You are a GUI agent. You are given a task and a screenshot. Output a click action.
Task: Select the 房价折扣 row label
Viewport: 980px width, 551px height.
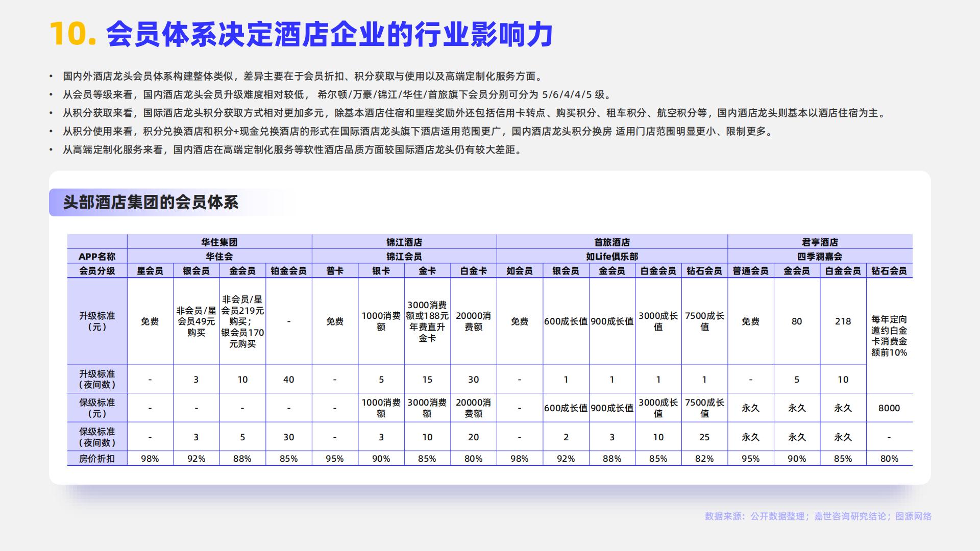97,459
